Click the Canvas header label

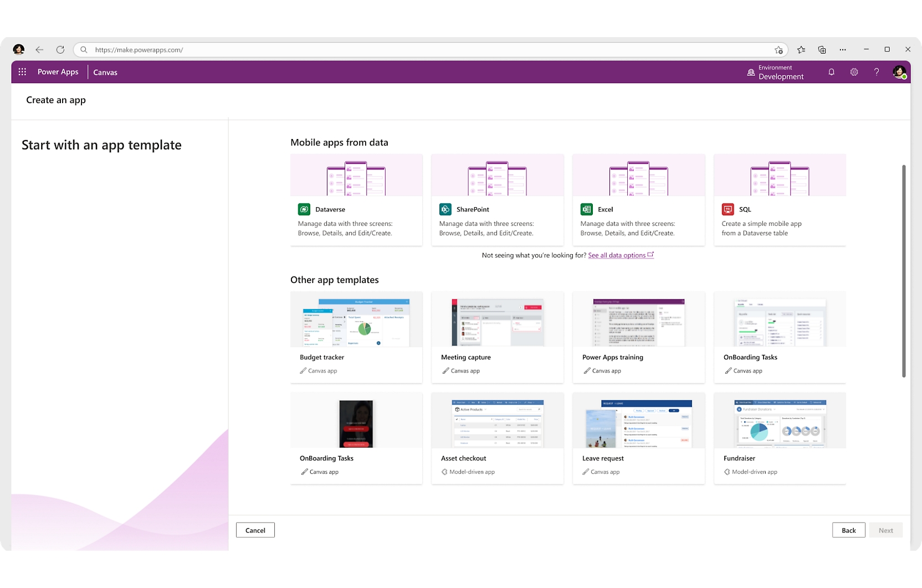point(105,73)
